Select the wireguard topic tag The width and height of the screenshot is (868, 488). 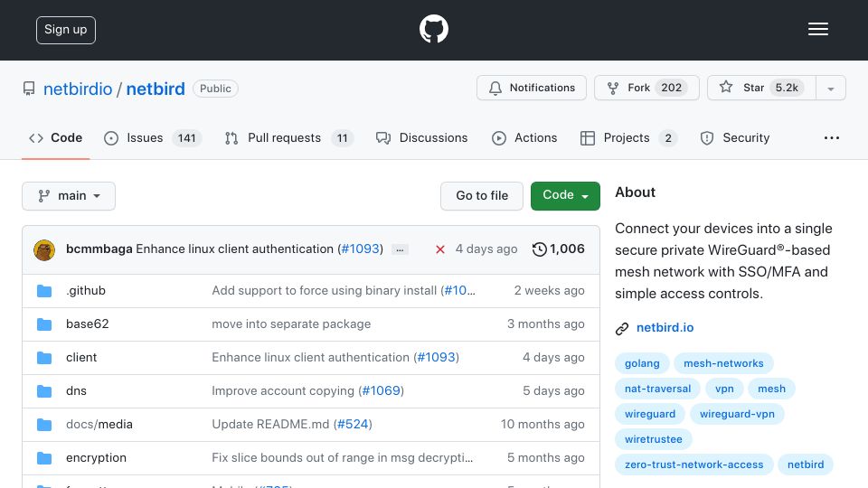(650, 415)
